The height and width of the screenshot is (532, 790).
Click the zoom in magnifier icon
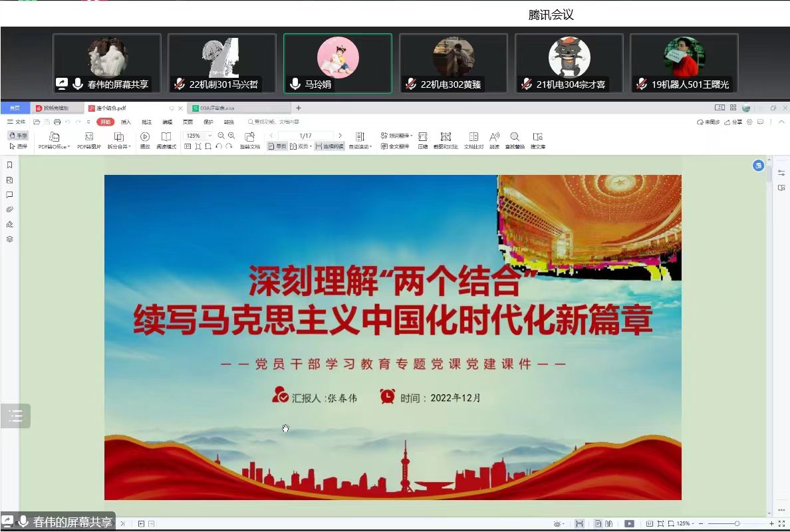[x=231, y=136]
